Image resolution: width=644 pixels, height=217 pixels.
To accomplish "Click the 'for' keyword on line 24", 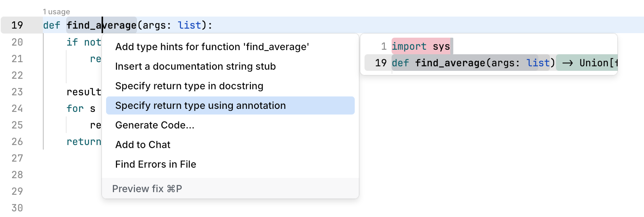I will [x=74, y=108].
